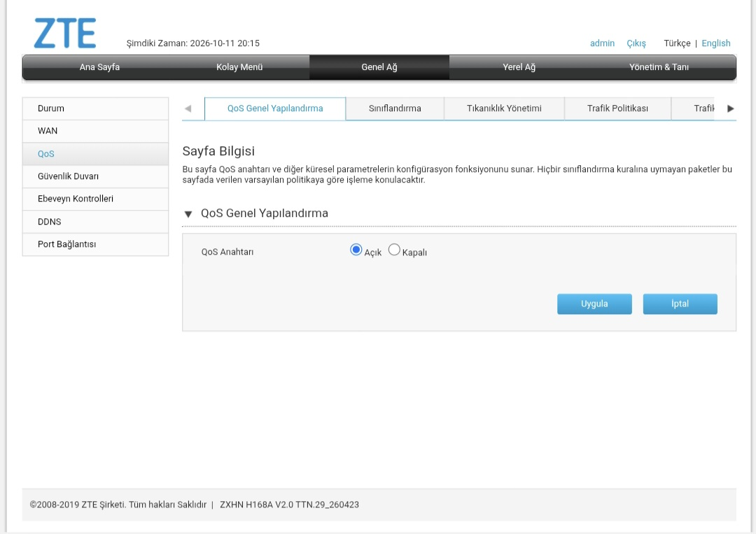The image size is (756, 534).
Task: Click the ZTE logo
Action: [64, 34]
